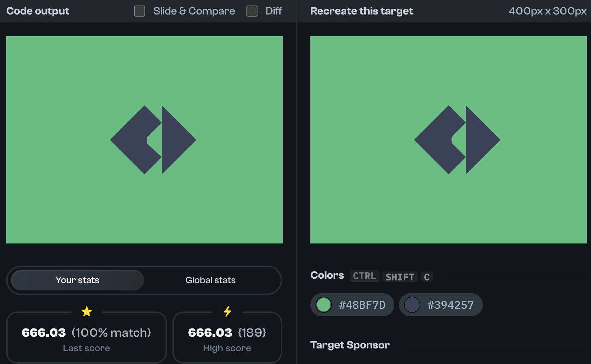Click the green circle in the #48BF7D swatch
Image resolution: width=591 pixels, height=364 pixels.
323,305
